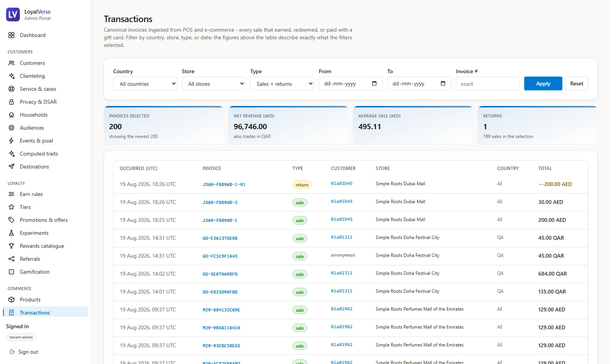
Task: Open customer 01a01311 for invoice GO-5E07069BFD
Action: pyautogui.click(x=342, y=273)
